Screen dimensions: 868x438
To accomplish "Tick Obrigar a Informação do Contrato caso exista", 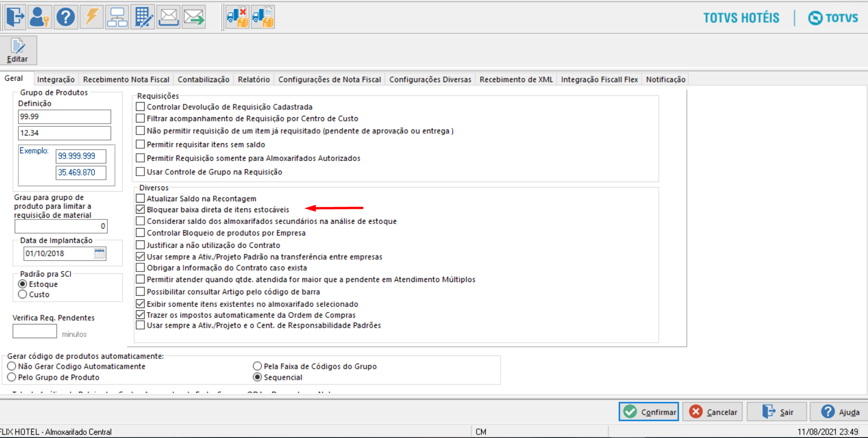I will click(141, 268).
